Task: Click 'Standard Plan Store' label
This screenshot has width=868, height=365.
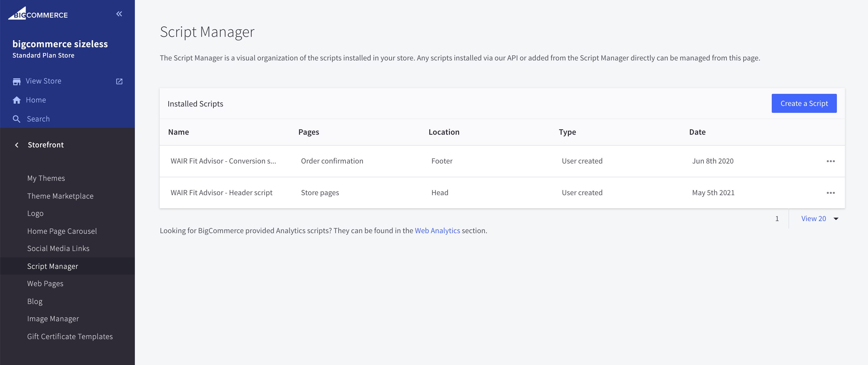Action: 44,55
